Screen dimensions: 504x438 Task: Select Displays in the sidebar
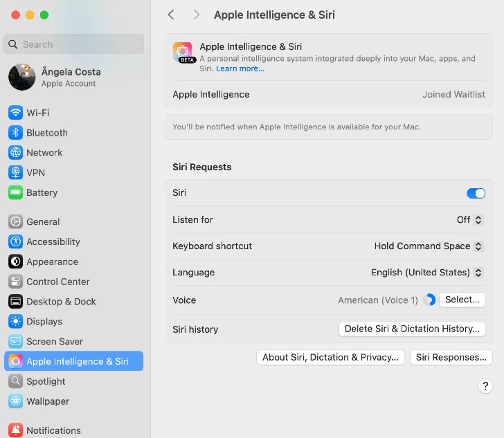click(73, 321)
